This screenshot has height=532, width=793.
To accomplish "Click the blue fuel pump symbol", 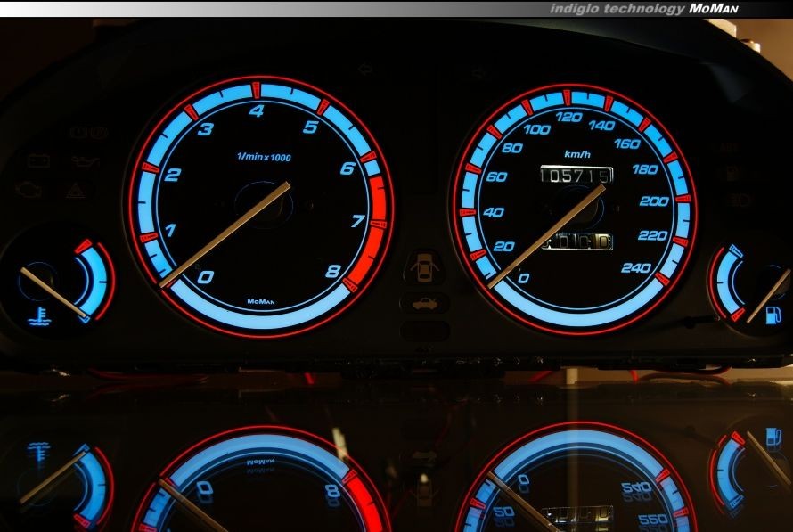I will 773,313.
